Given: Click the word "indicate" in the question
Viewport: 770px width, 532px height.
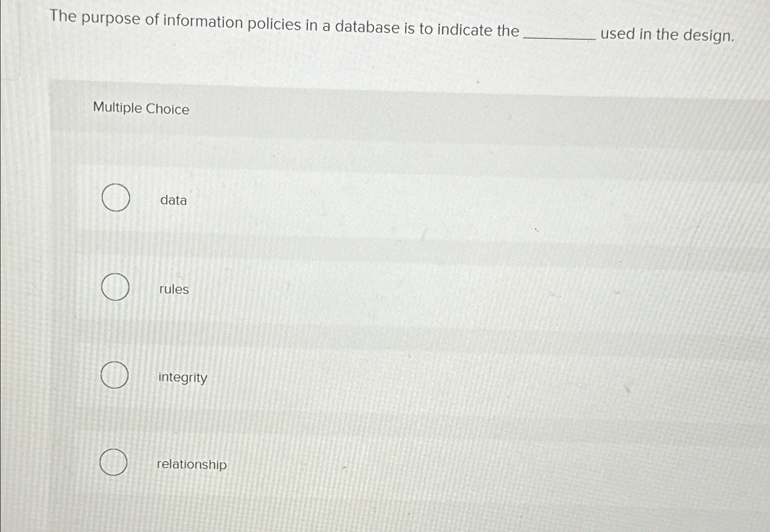Looking at the screenshot, I should click(x=464, y=30).
